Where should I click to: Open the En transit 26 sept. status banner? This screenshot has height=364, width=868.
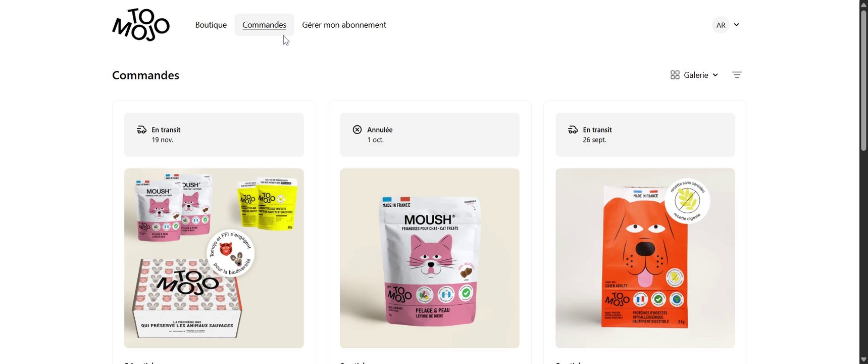[x=645, y=134]
